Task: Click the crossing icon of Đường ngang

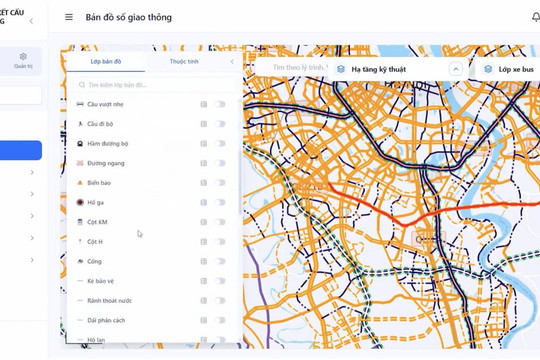Action: click(x=80, y=163)
